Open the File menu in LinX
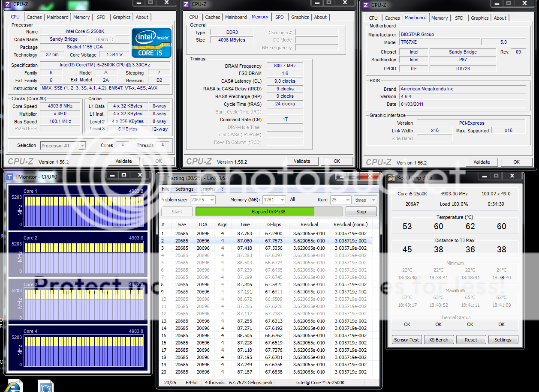 pos(165,189)
